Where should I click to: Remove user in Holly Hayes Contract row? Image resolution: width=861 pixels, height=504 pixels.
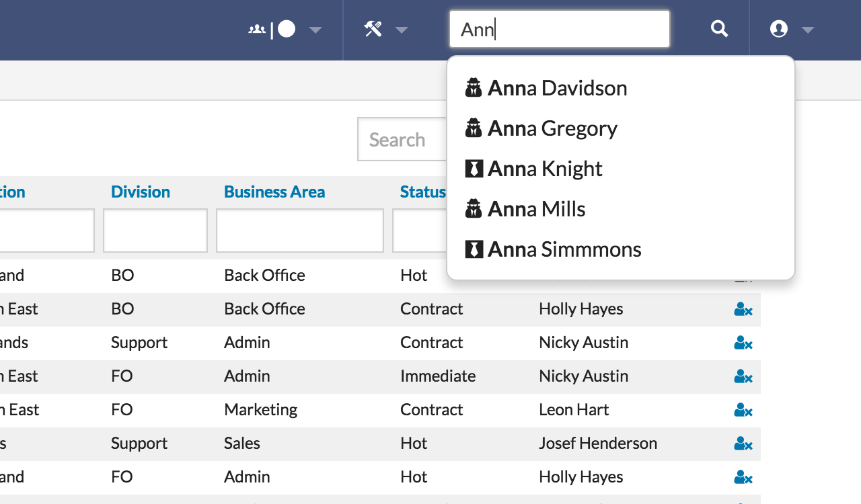743,309
